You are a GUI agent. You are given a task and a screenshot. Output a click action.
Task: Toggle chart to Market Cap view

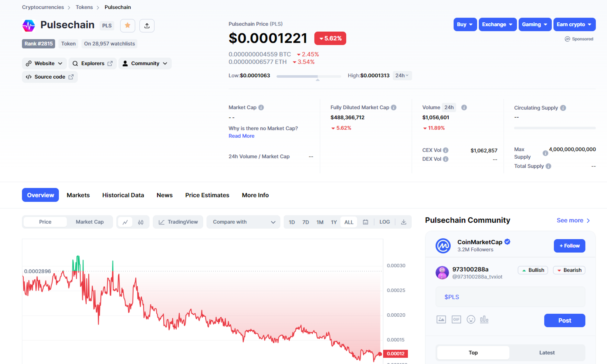(90, 222)
